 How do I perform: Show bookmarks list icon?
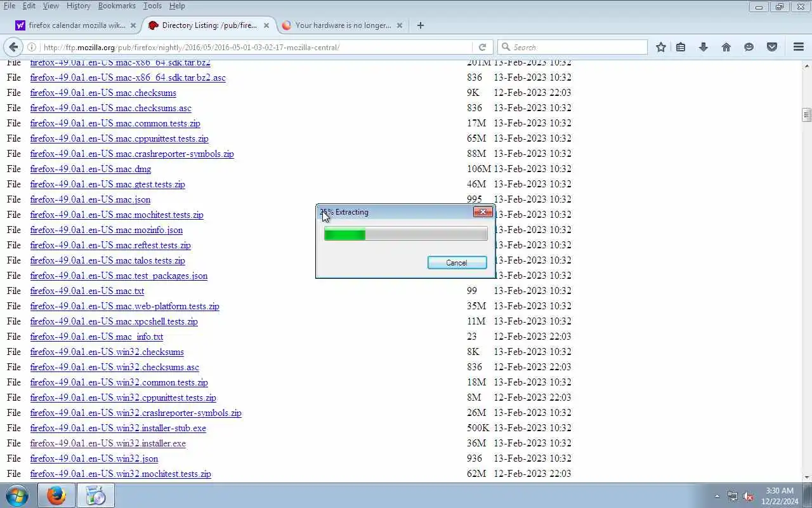[x=681, y=47]
